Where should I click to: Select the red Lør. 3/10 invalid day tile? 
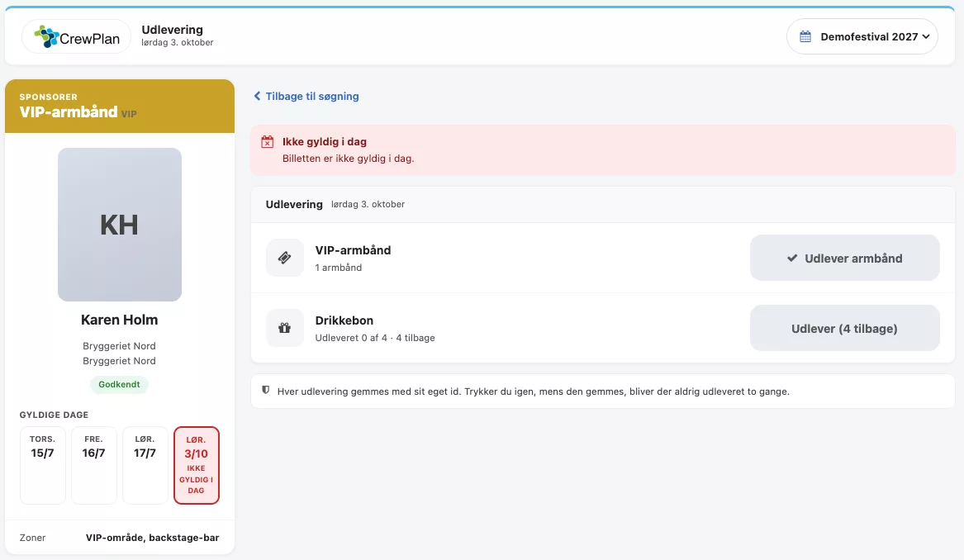point(196,465)
